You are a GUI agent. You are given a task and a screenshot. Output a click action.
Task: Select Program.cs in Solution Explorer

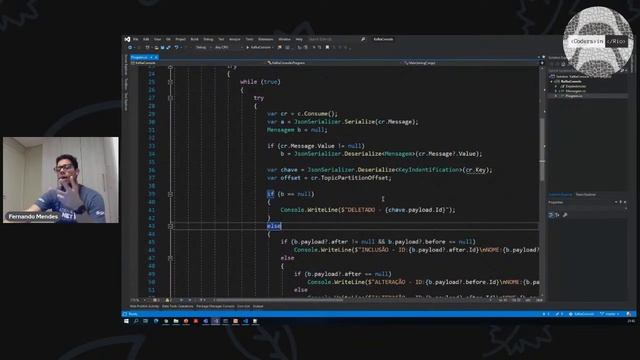[573, 96]
